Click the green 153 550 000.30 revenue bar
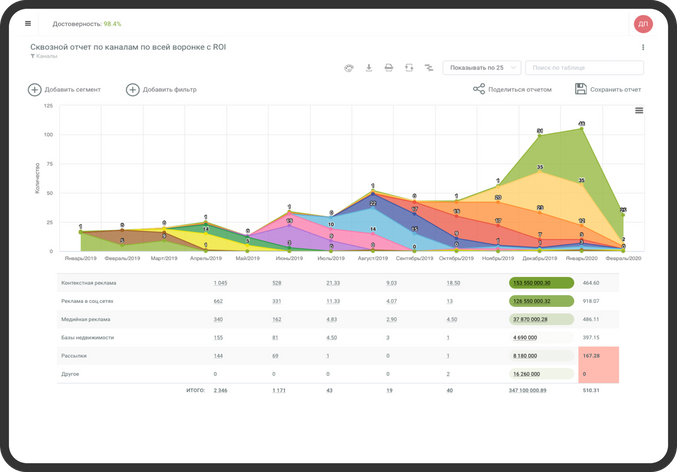This screenshot has width=677, height=472. coord(540,283)
